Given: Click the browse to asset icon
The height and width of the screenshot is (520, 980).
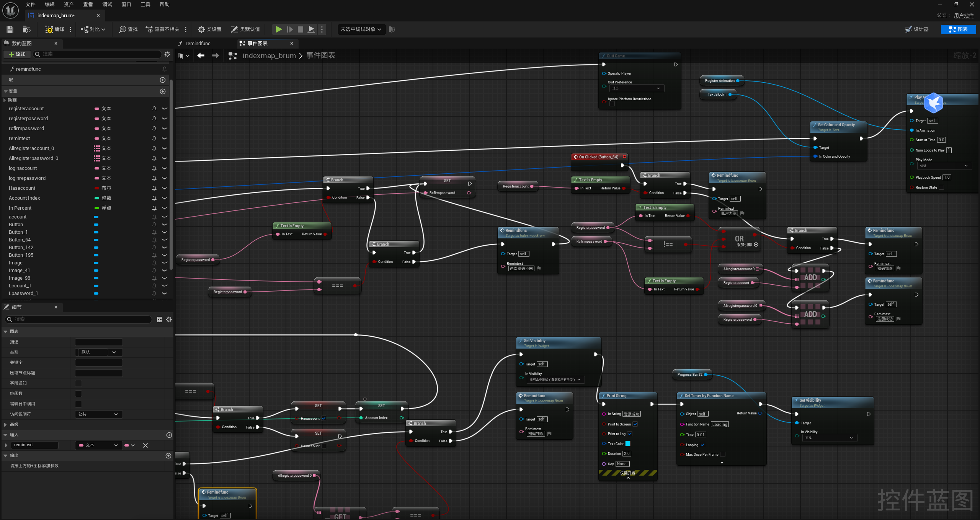Looking at the screenshot, I should (x=26, y=29).
